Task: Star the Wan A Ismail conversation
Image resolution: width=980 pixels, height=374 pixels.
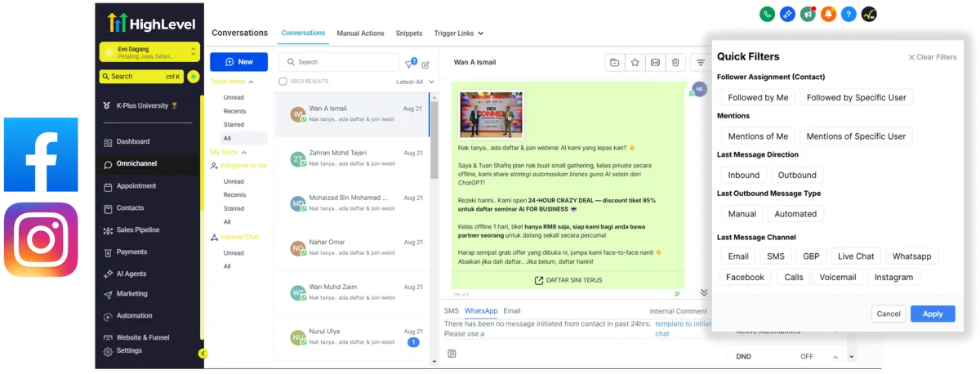Action: (635, 62)
